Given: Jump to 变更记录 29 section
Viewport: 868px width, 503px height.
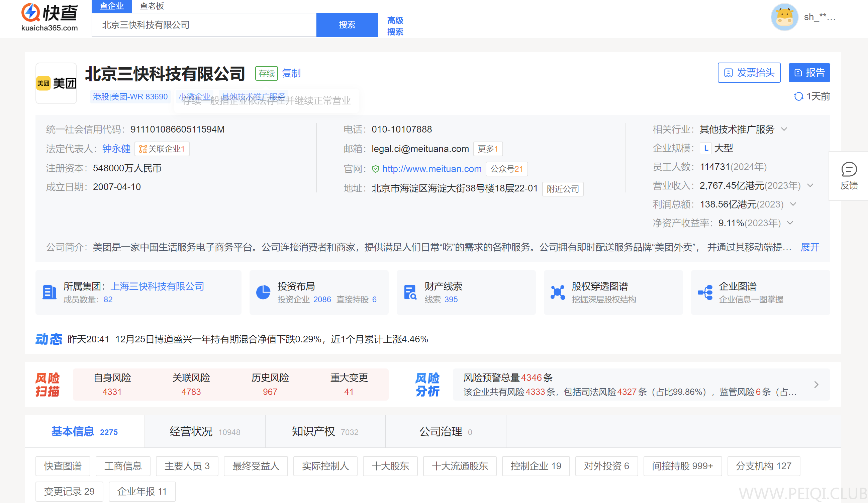Looking at the screenshot, I should pos(69,491).
